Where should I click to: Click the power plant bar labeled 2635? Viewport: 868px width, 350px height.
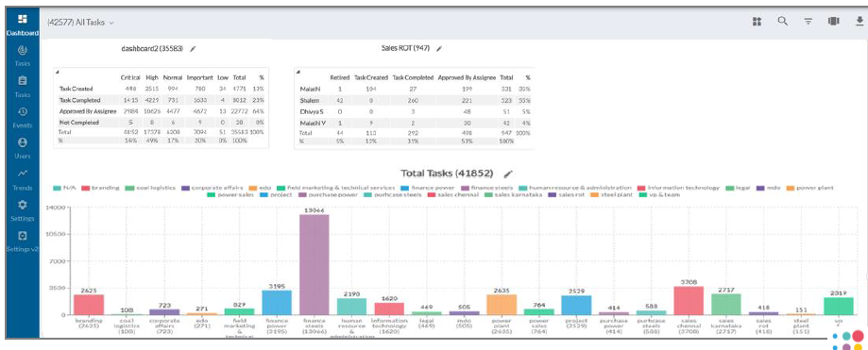pos(502,305)
